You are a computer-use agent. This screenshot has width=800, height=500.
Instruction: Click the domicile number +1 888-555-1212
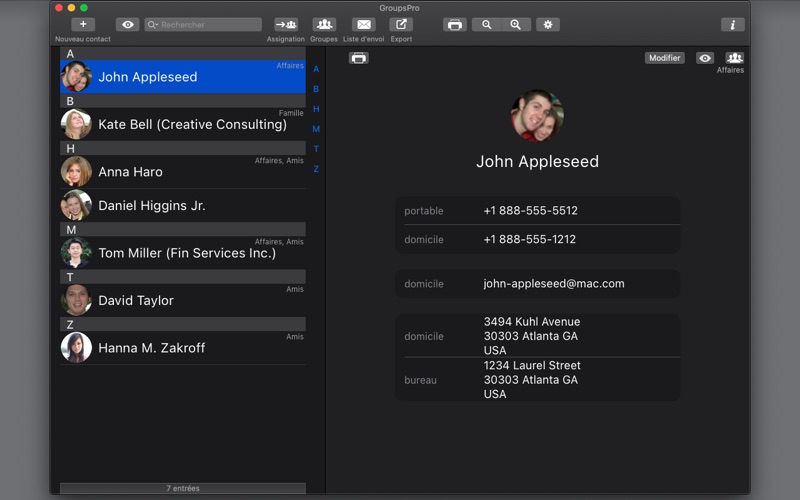[530, 239]
